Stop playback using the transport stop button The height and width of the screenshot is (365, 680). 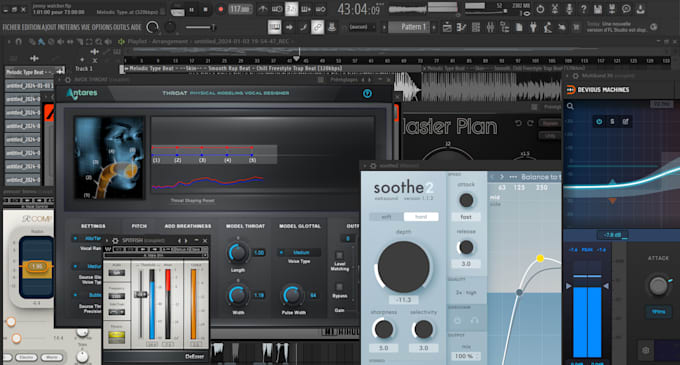pos(206,9)
